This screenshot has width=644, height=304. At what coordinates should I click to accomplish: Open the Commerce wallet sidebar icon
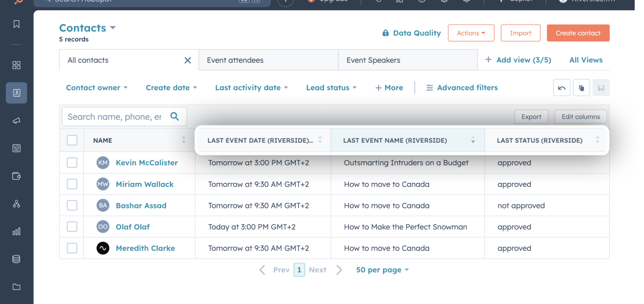[x=17, y=176]
